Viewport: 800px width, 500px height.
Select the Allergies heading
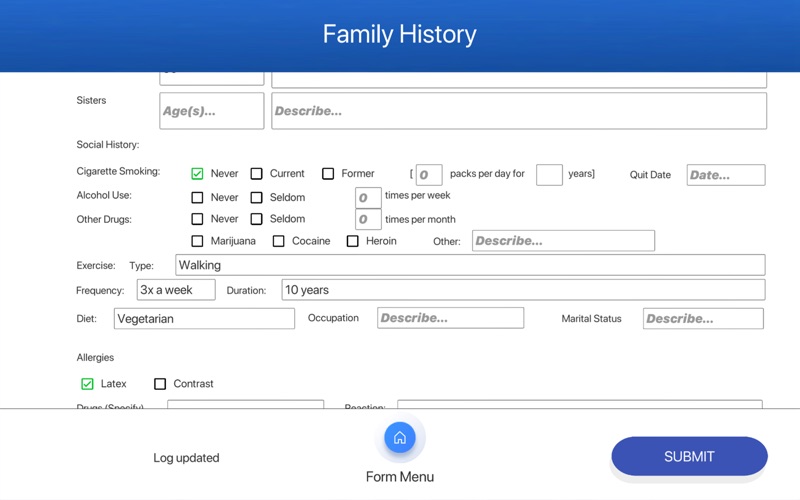pos(95,357)
